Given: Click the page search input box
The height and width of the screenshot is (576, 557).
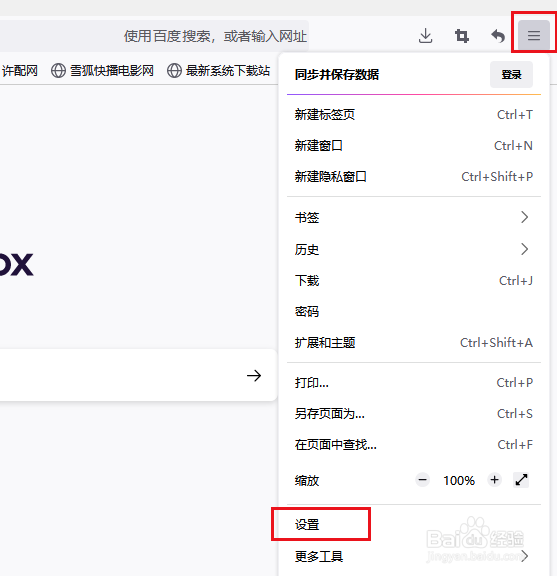Looking at the screenshot, I should click(x=138, y=375).
